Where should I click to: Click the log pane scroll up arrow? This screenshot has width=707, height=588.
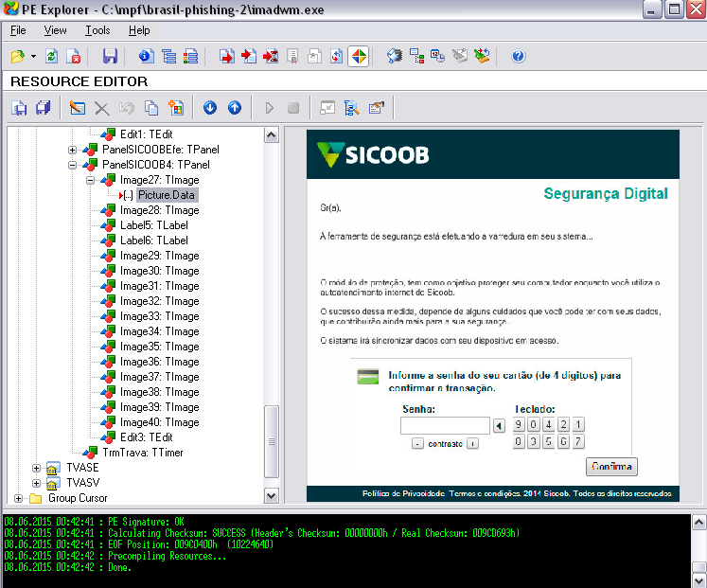coord(698,522)
